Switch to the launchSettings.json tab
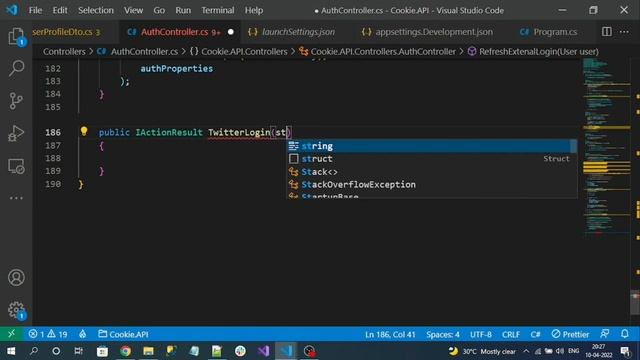 tap(292, 31)
